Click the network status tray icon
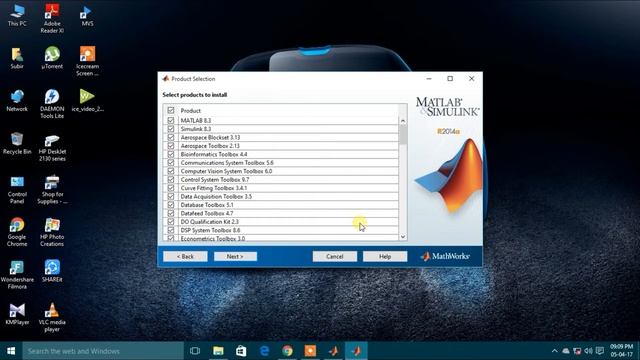This screenshot has height=360, width=640. pyautogui.click(x=577, y=351)
